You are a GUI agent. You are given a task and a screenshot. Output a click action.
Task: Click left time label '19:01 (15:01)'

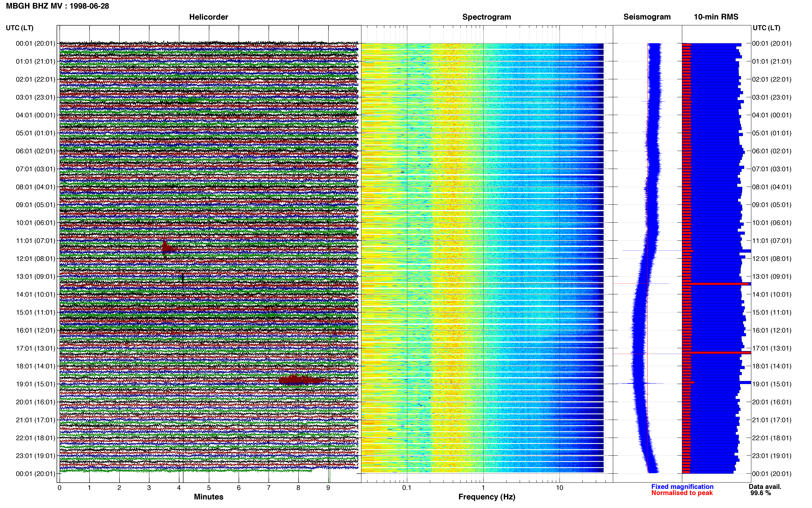(35, 384)
